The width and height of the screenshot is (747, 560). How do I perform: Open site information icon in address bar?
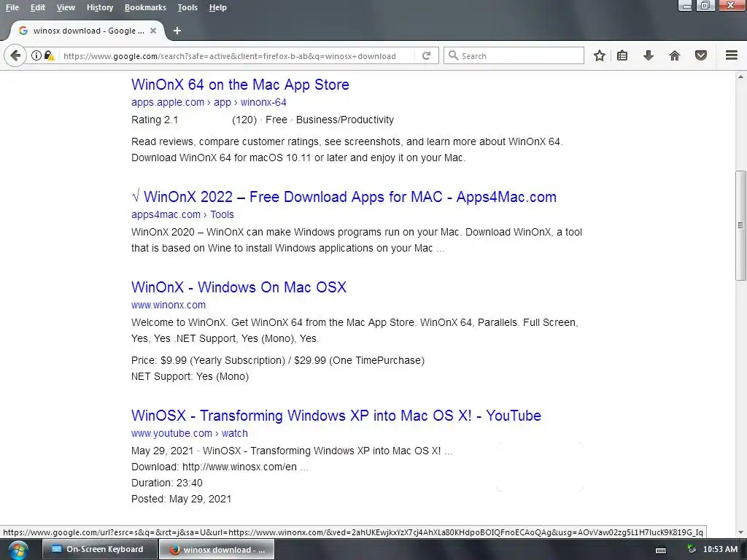36,55
